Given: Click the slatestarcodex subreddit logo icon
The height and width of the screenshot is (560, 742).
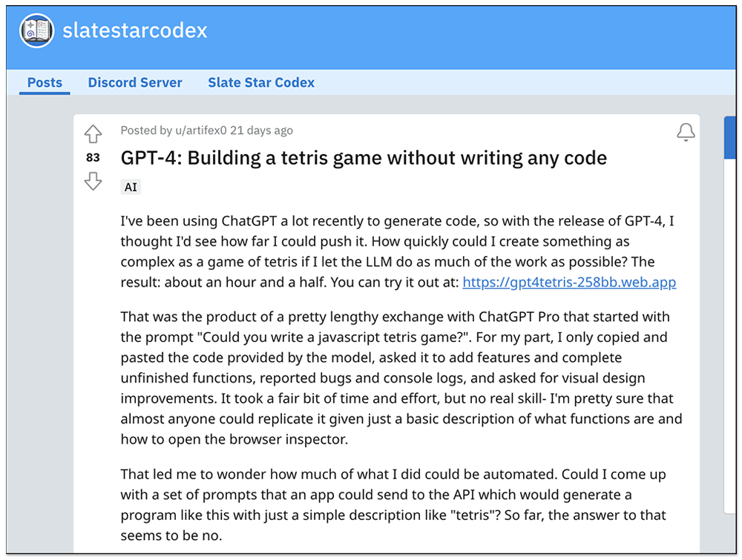Looking at the screenshot, I should (x=36, y=30).
